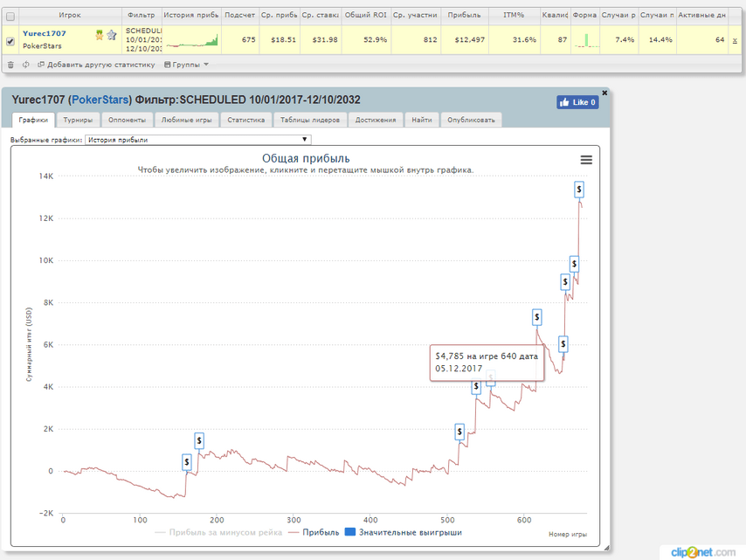Viewport: 746px width, 560px height.
Task: Open the Yurec1707 player link in the table
Action: (45, 33)
